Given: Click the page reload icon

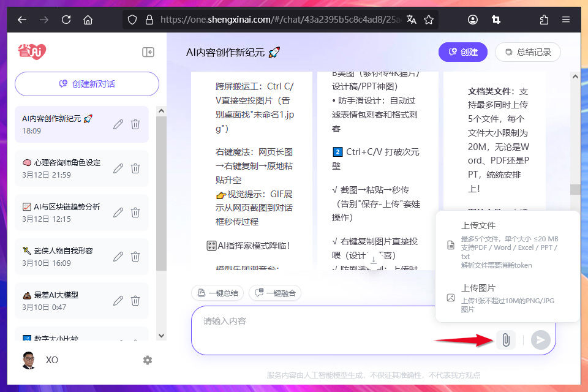Looking at the screenshot, I should point(66,19).
